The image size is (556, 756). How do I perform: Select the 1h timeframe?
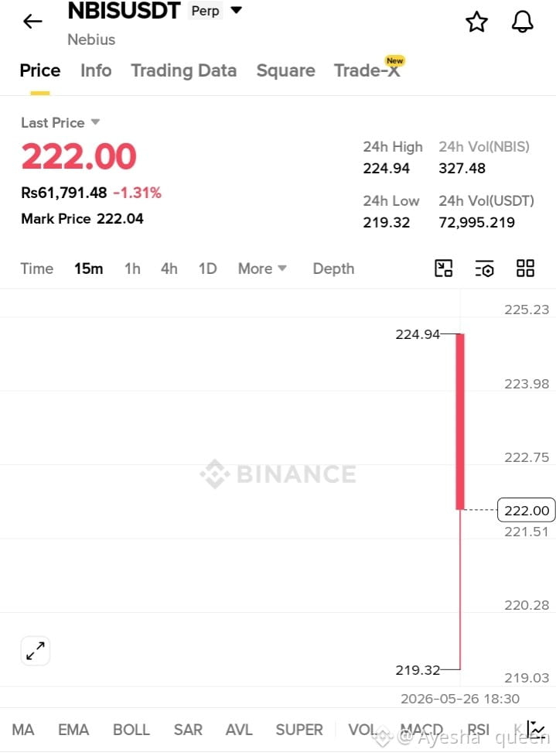pos(132,269)
